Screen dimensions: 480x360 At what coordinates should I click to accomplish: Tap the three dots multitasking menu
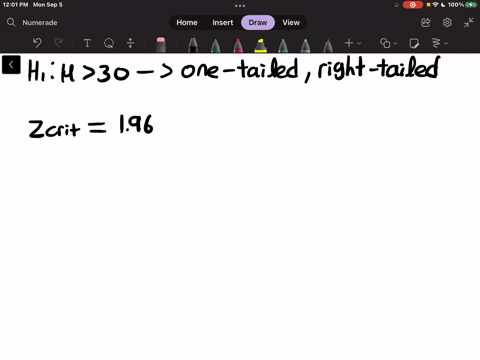click(240, 6)
